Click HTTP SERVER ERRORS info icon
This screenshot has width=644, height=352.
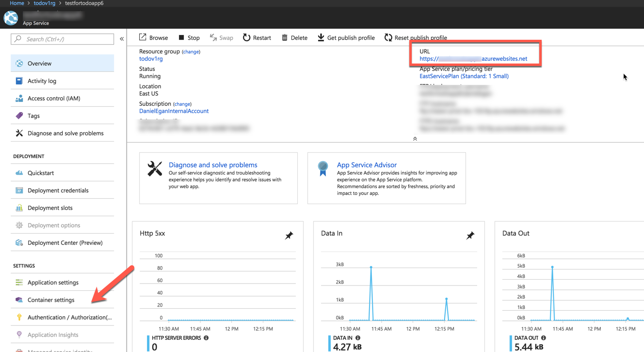206,338
